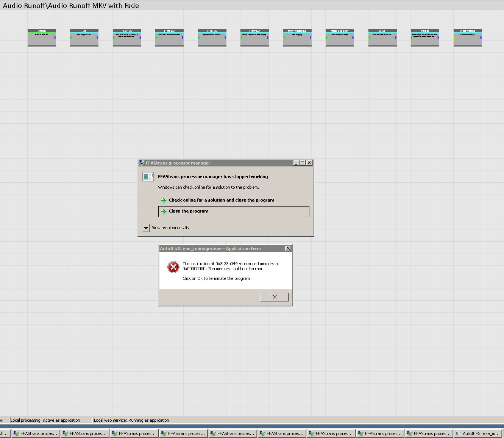Select the Move node
Image resolution: width=504 pixels, height=438 pixels.
point(382,38)
